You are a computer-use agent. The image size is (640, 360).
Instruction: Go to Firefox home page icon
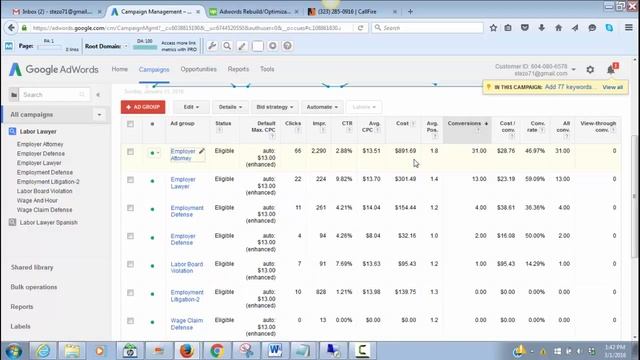pyautogui.click(x=558, y=28)
